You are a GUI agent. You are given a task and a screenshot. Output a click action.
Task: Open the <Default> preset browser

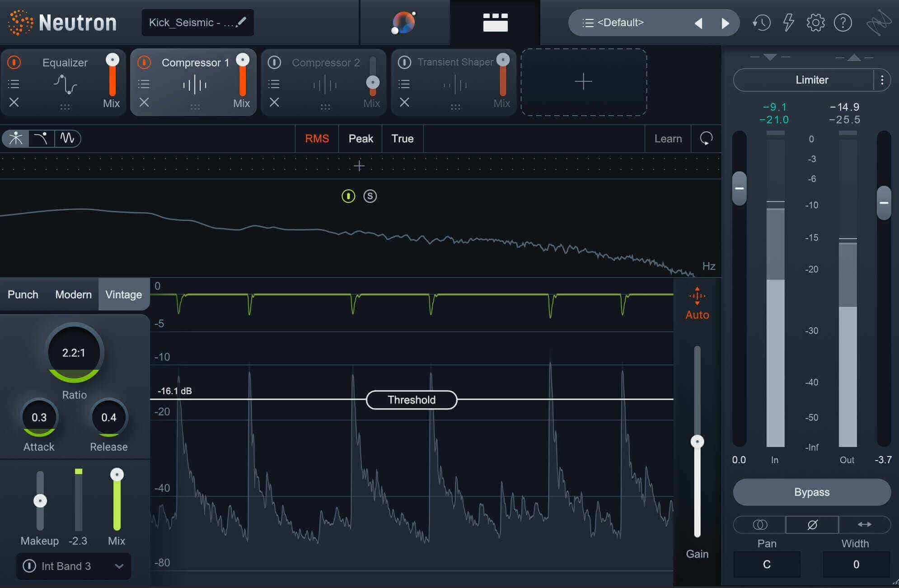[620, 23]
